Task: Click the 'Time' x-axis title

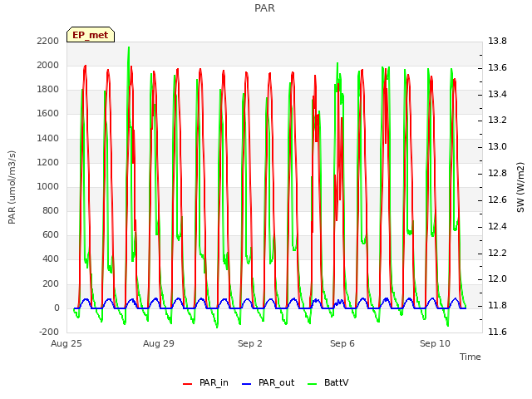Action: click(x=470, y=357)
